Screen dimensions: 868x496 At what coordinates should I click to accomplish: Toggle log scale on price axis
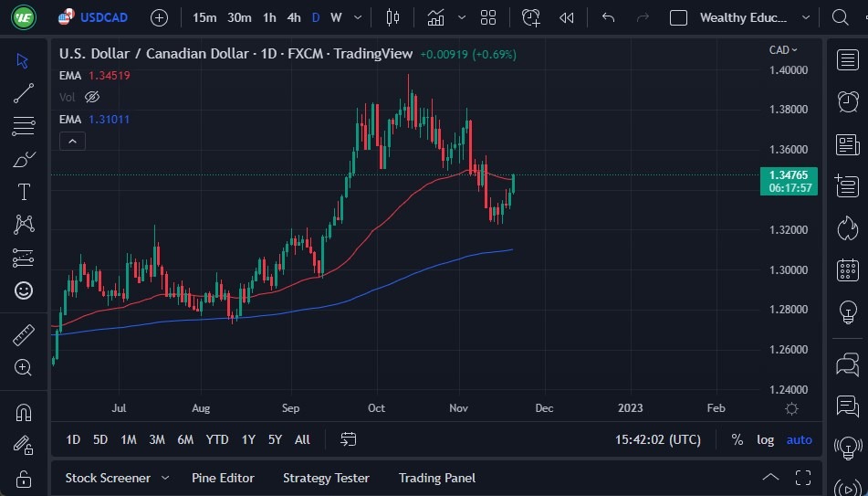765,439
